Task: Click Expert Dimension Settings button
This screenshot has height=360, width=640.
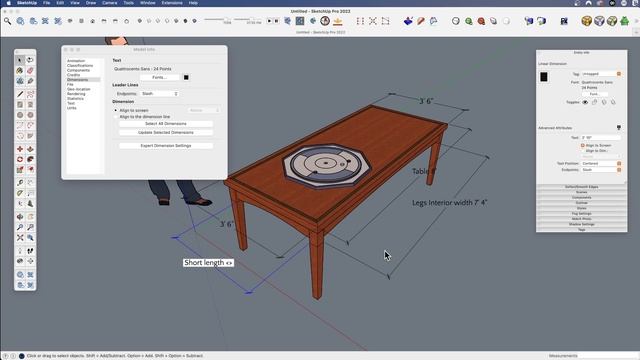Action: click(x=166, y=146)
